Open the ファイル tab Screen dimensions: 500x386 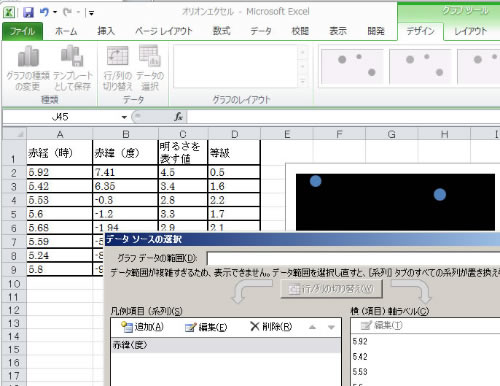point(22,31)
